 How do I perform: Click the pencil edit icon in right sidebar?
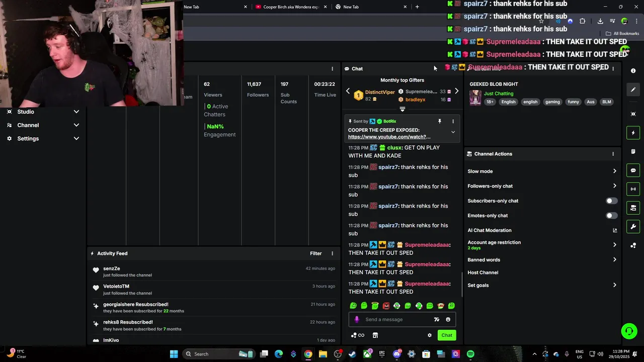(633, 89)
